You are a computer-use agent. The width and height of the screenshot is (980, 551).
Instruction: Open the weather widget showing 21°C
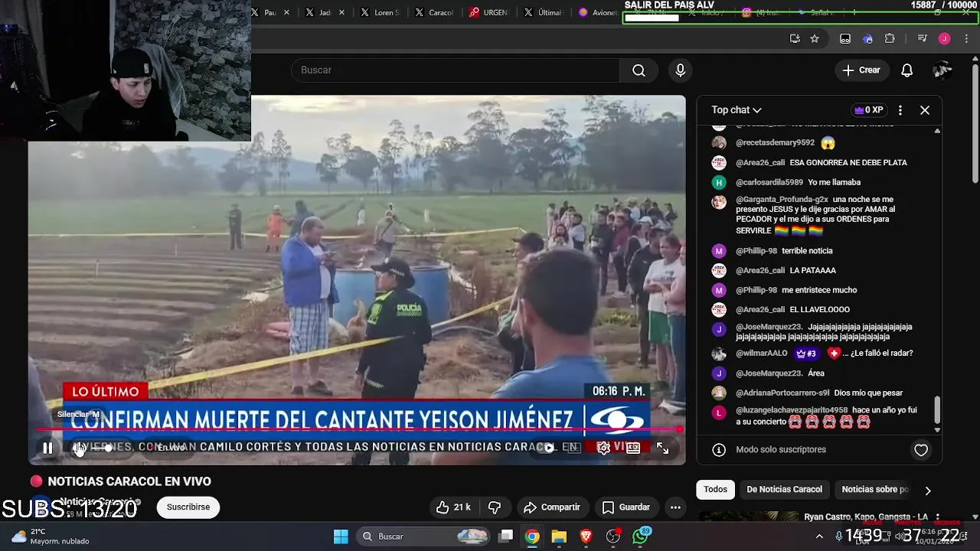51,536
